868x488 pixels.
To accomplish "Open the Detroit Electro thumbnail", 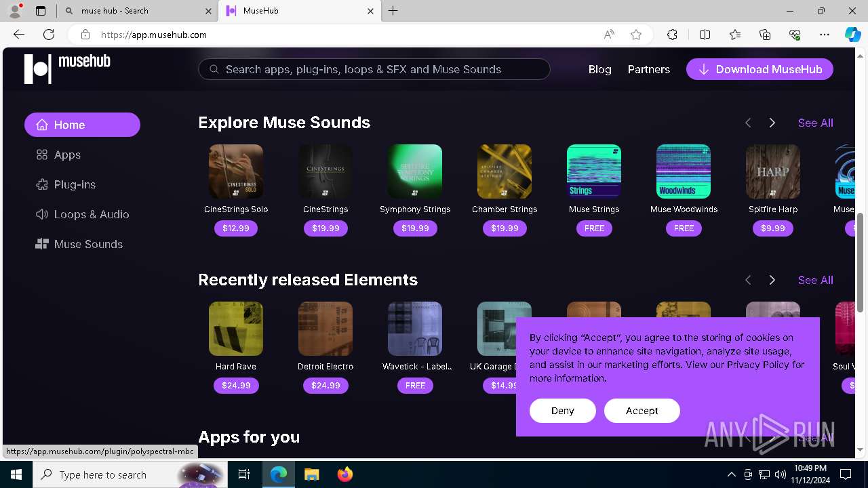I will 325,329.
